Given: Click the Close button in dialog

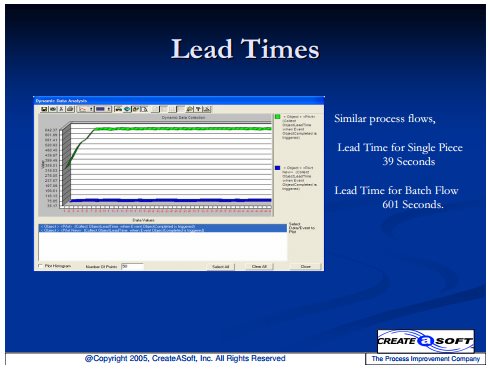Looking at the screenshot, I should point(306,267).
